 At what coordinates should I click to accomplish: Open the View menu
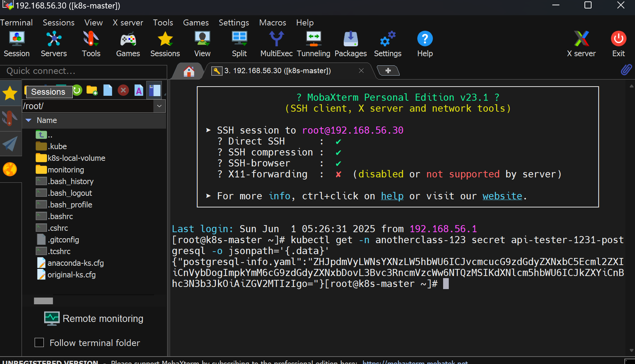[x=94, y=23]
